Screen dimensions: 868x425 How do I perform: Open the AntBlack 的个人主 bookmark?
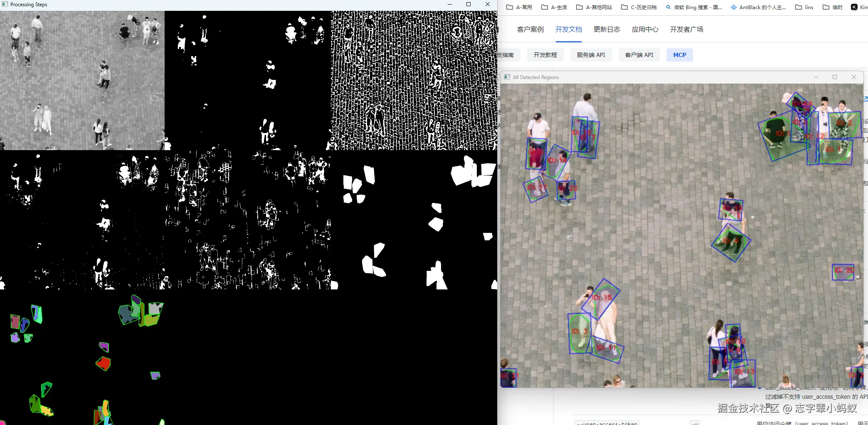(759, 7)
